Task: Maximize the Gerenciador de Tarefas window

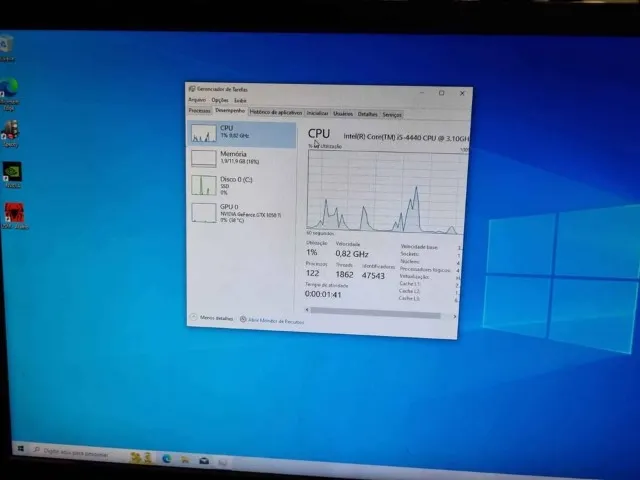Action: (x=442, y=93)
